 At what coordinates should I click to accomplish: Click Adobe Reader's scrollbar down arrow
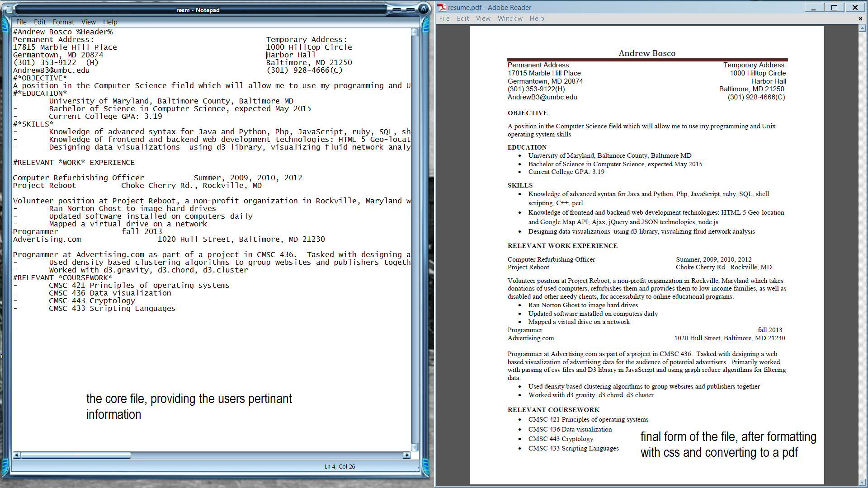862,482
